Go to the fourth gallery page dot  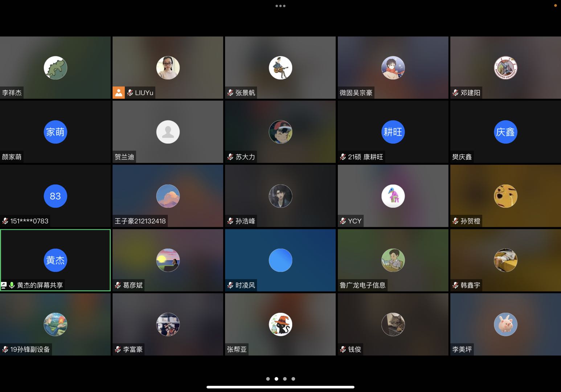click(x=293, y=379)
